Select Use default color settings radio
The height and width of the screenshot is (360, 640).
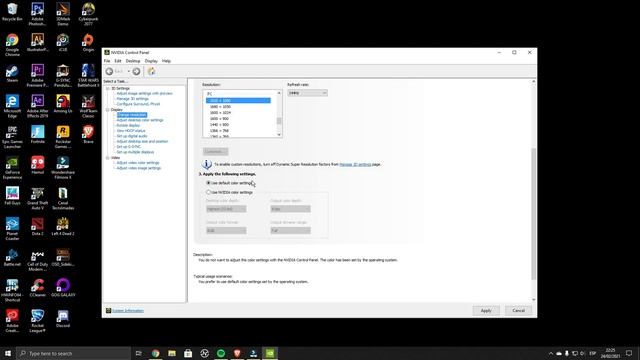(x=209, y=183)
